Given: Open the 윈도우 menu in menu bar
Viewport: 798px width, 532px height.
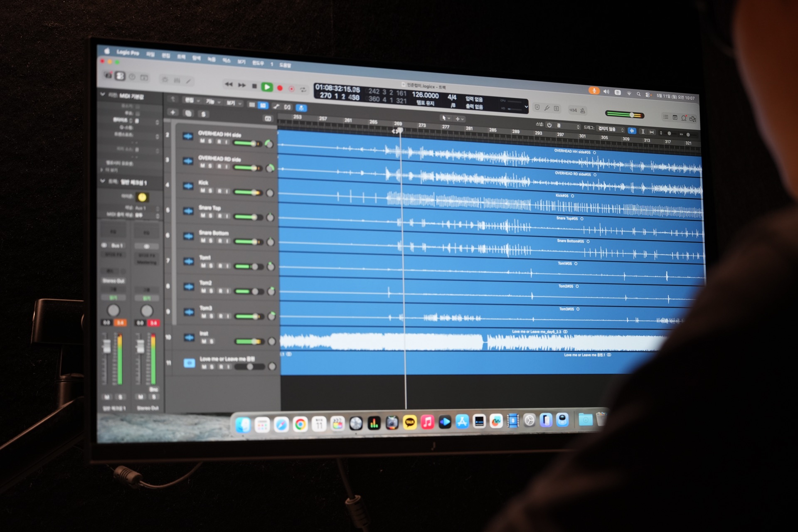Looking at the screenshot, I should click(258, 63).
